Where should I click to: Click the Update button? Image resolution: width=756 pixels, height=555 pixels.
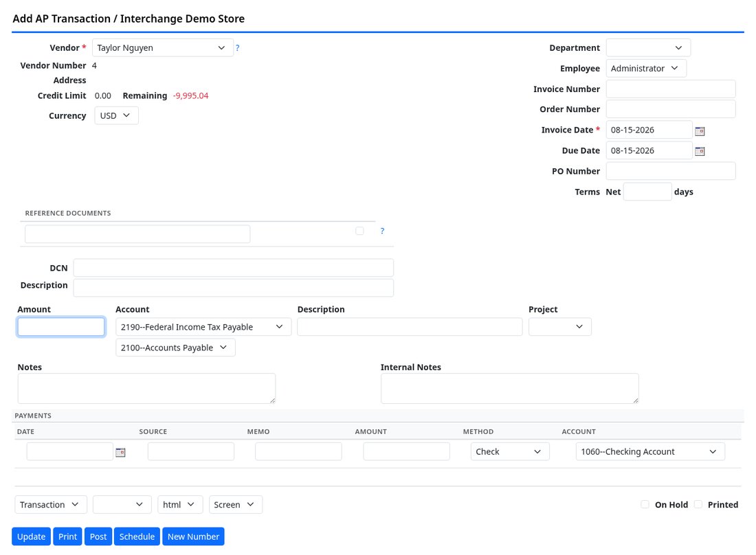(32, 536)
